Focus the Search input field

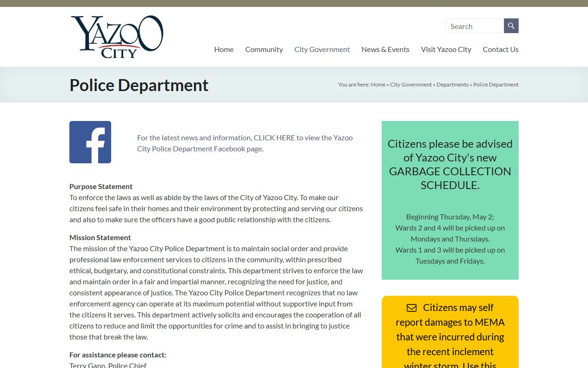[x=475, y=26]
